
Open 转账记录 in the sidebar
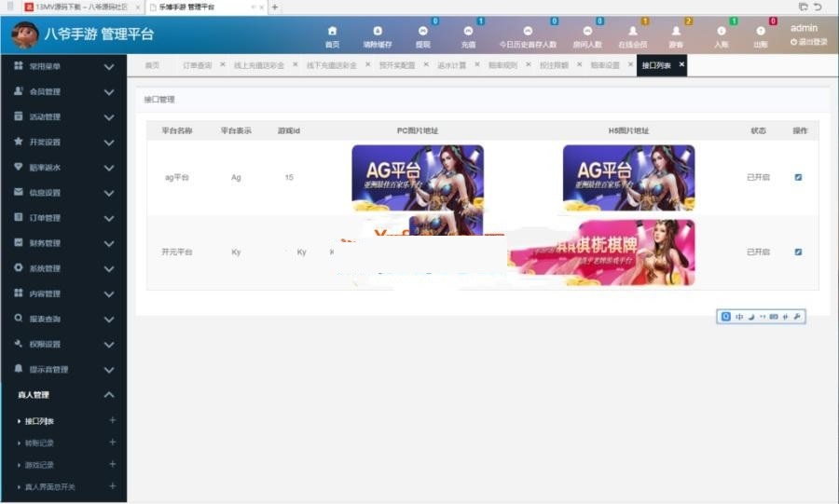click(40, 443)
